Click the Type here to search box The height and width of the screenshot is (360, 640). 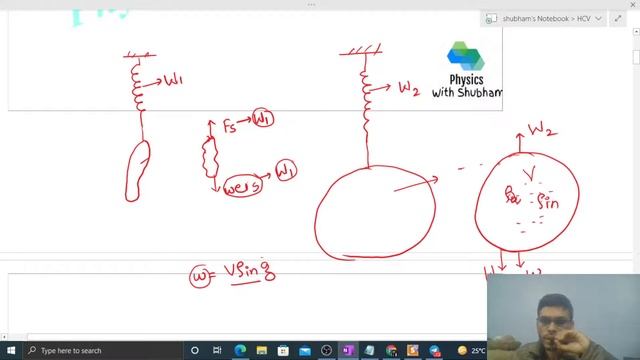(102, 350)
